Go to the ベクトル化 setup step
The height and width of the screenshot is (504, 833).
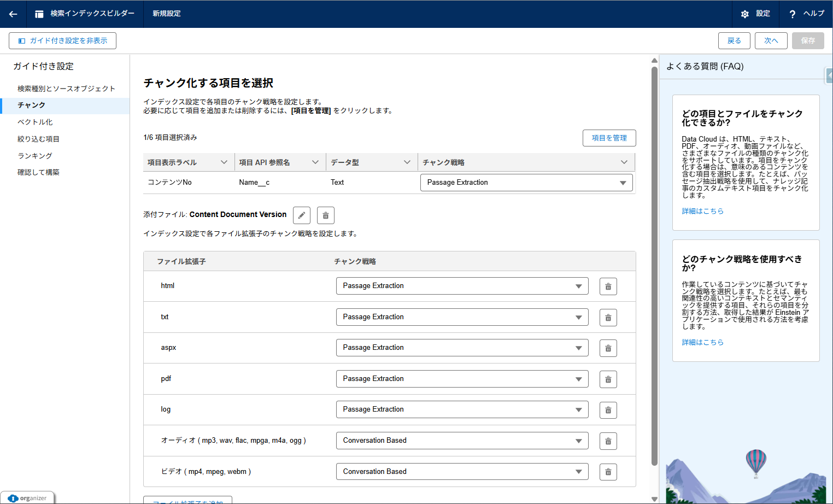pos(35,122)
